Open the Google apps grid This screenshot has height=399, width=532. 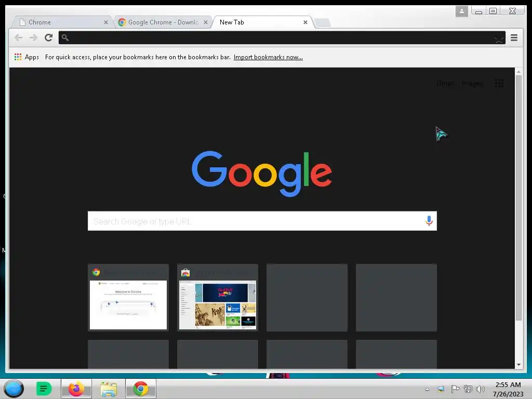point(499,83)
